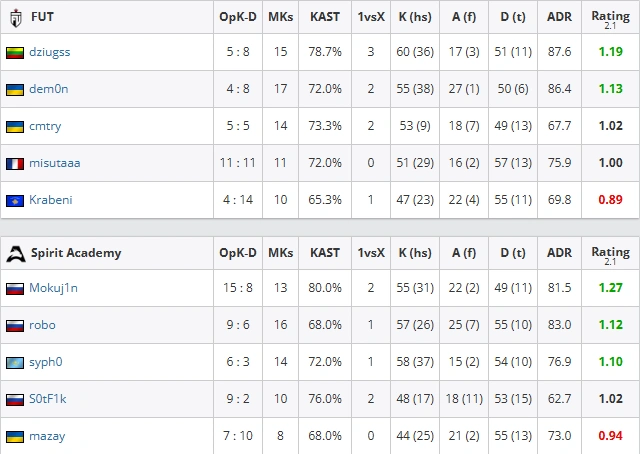Click the Ukrainian flag next to dem0n

[x=15, y=89]
